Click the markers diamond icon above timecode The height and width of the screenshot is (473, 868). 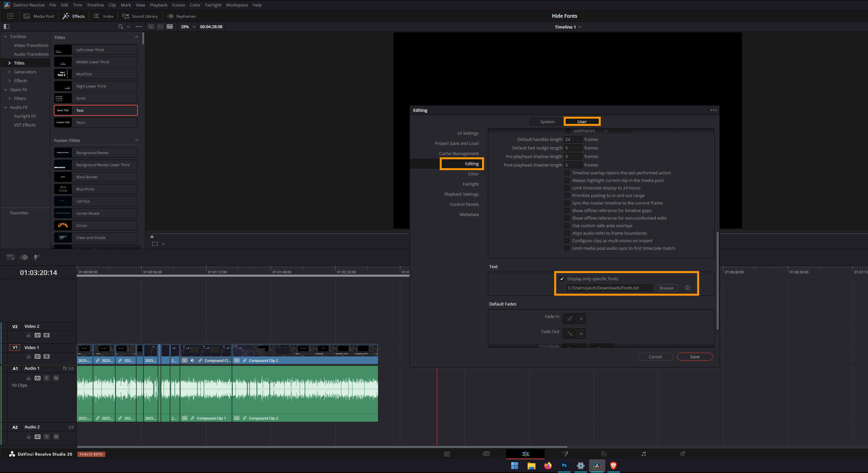pos(24,257)
